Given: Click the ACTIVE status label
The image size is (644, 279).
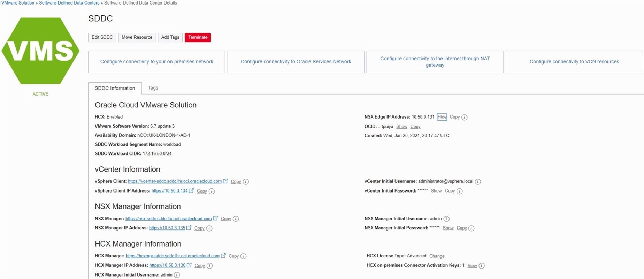Looking at the screenshot, I should 40,94.
